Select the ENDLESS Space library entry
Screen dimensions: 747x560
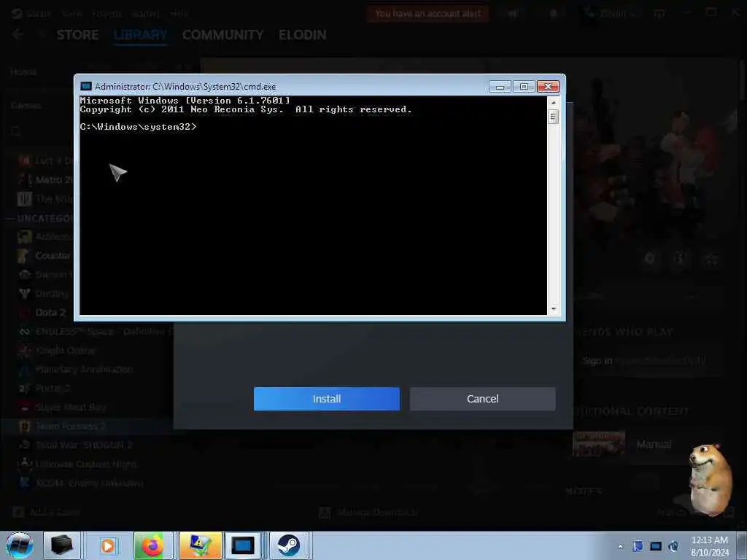tap(96, 332)
